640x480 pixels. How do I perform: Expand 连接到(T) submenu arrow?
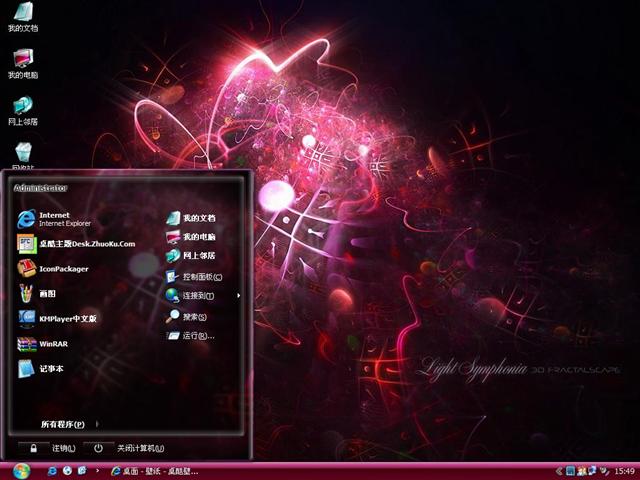[x=238, y=296]
